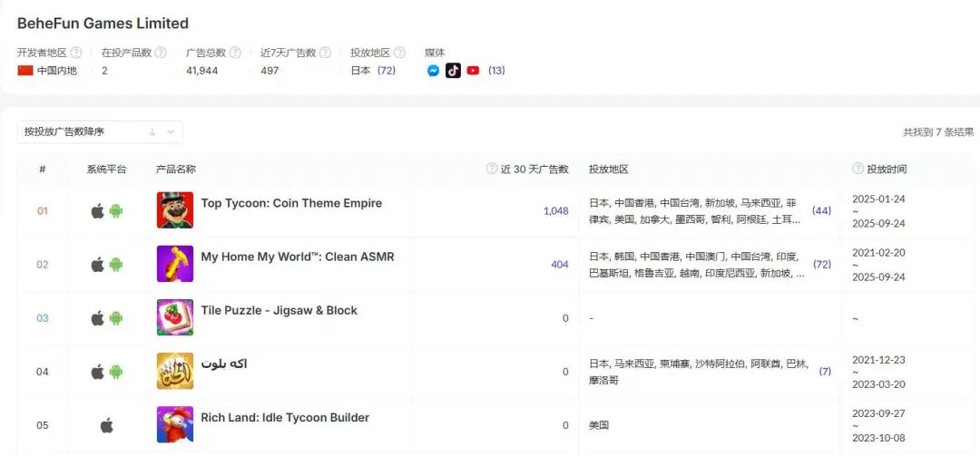Click help icon beside 广告总数

tap(234, 53)
